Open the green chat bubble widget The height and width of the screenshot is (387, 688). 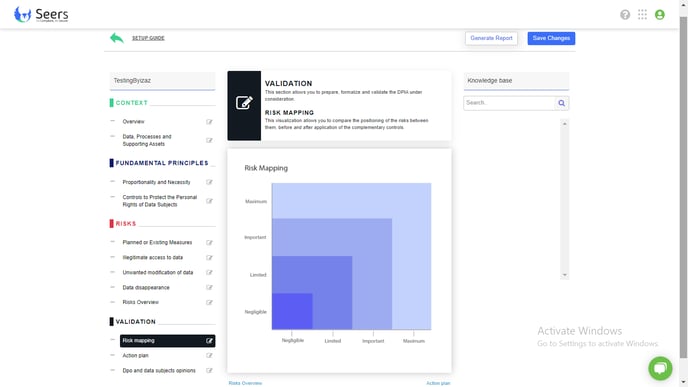(660, 368)
